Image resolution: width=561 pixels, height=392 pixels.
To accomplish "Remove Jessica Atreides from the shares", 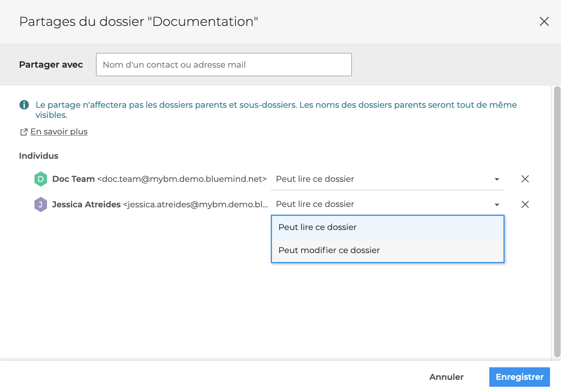I will [525, 205].
